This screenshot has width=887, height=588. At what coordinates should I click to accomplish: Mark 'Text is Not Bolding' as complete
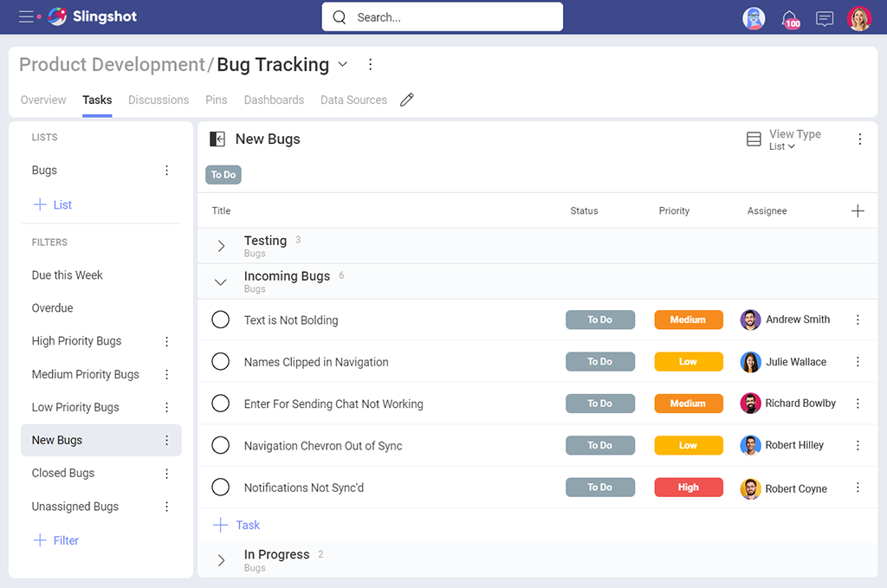[x=220, y=320]
